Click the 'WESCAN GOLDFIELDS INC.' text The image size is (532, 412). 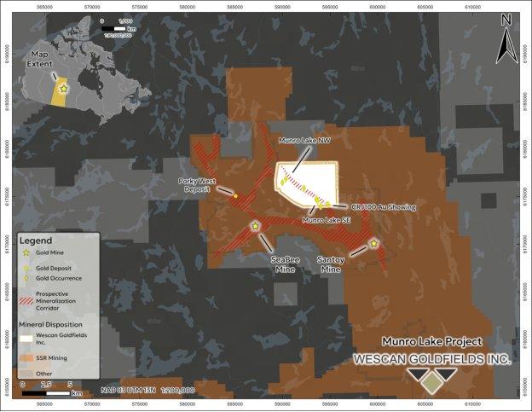(x=432, y=359)
